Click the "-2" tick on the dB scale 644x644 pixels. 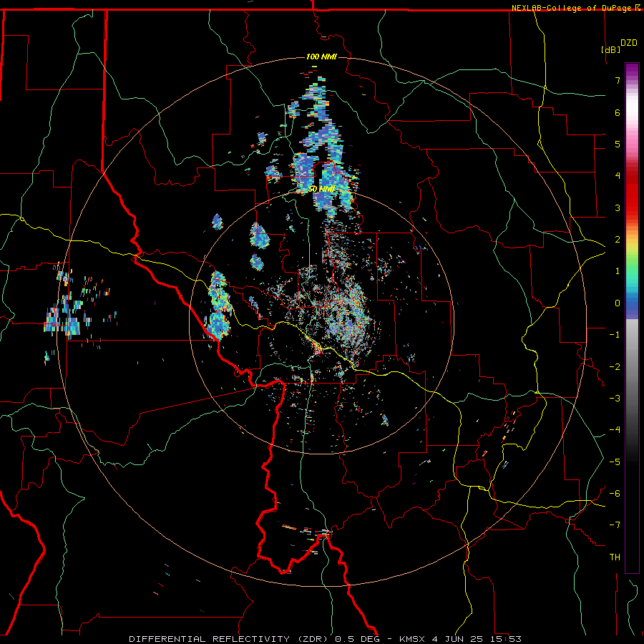point(615,367)
